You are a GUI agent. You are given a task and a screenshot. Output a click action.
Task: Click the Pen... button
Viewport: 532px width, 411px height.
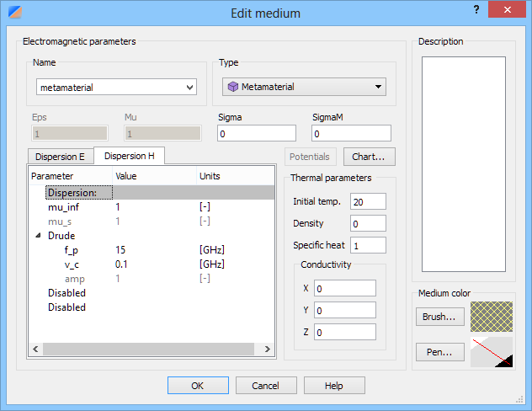coord(439,353)
